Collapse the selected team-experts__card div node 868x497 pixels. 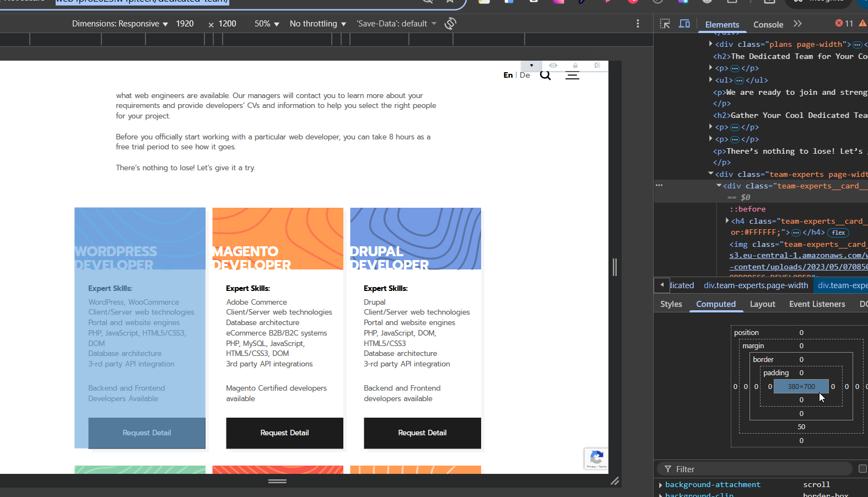coord(719,186)
